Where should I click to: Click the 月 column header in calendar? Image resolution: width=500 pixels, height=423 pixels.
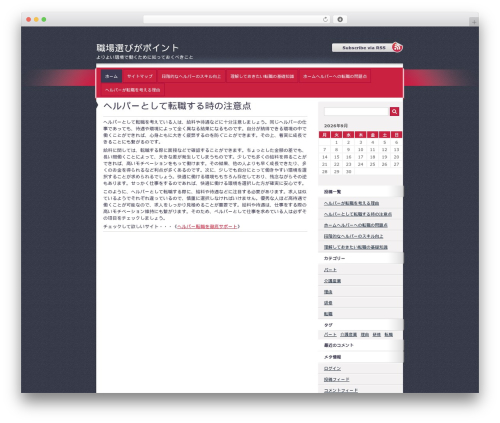tap(325, 135)
